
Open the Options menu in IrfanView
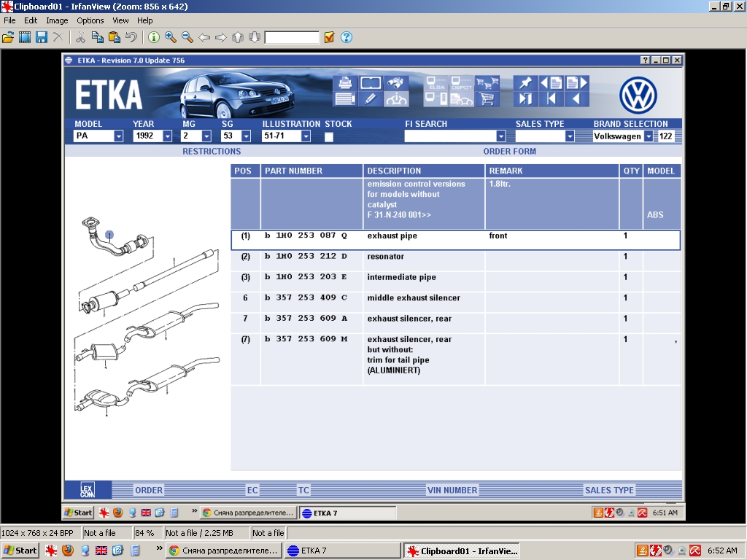(90, 20)
